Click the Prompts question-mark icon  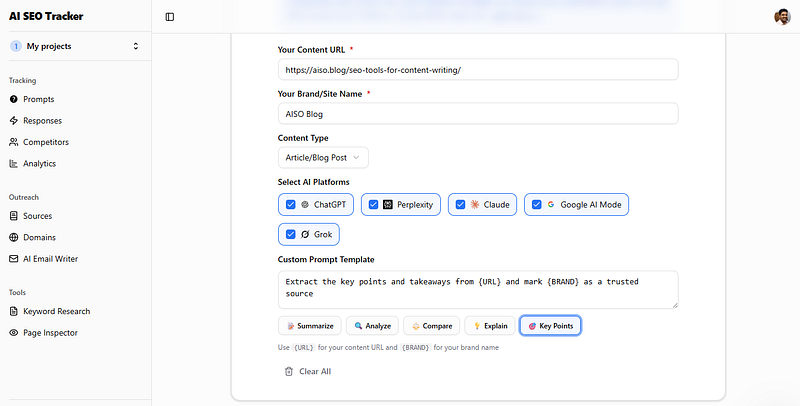[14, 99]
